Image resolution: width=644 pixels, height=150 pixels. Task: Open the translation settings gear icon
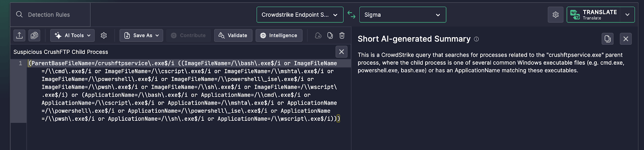(555, 15)
